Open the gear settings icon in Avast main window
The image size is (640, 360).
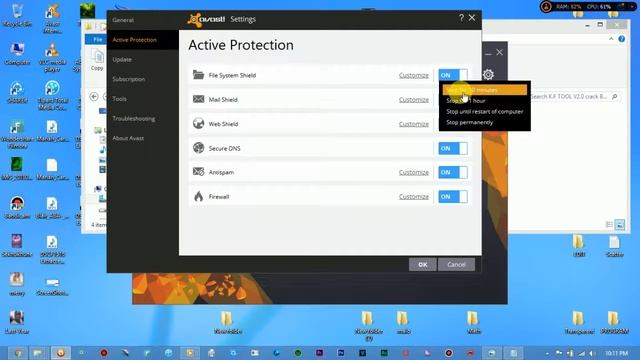coord(488,74)
